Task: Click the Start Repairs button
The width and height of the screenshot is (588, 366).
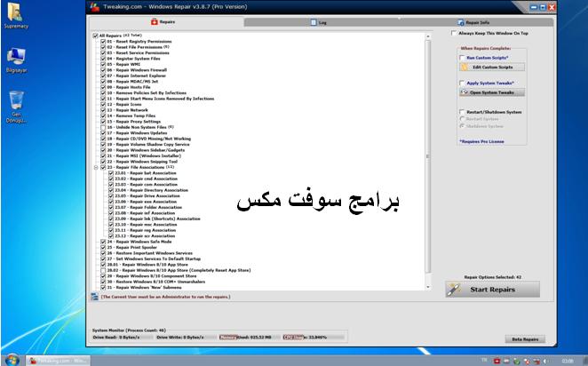Action: 493,290
